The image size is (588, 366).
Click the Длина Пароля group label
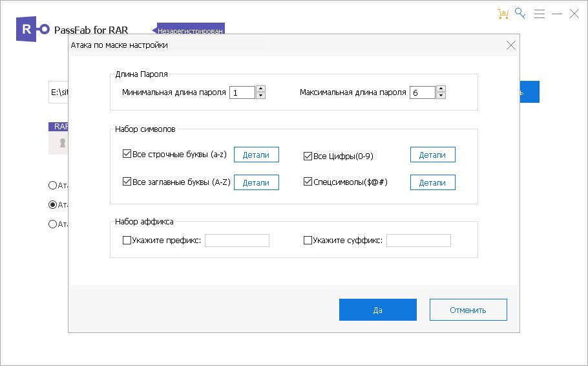[142, 74]
